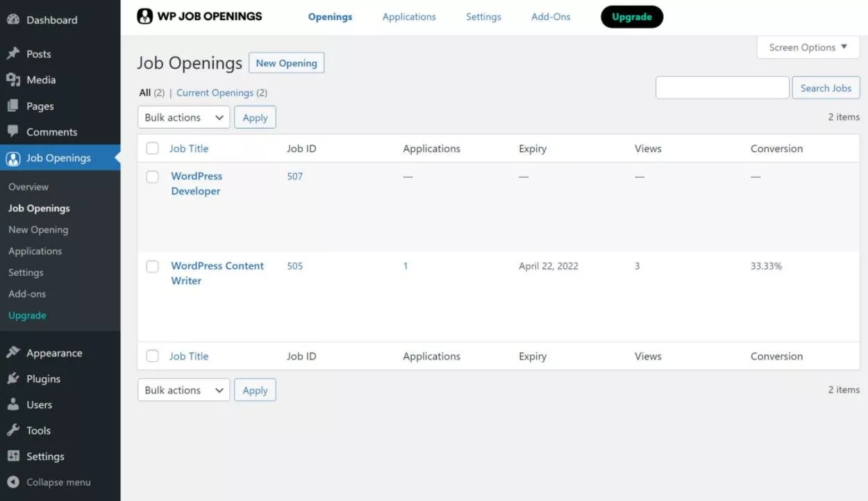Click the Conversion header column label
The height and width of the screenshot is (501, 868).
coord(776,148)
